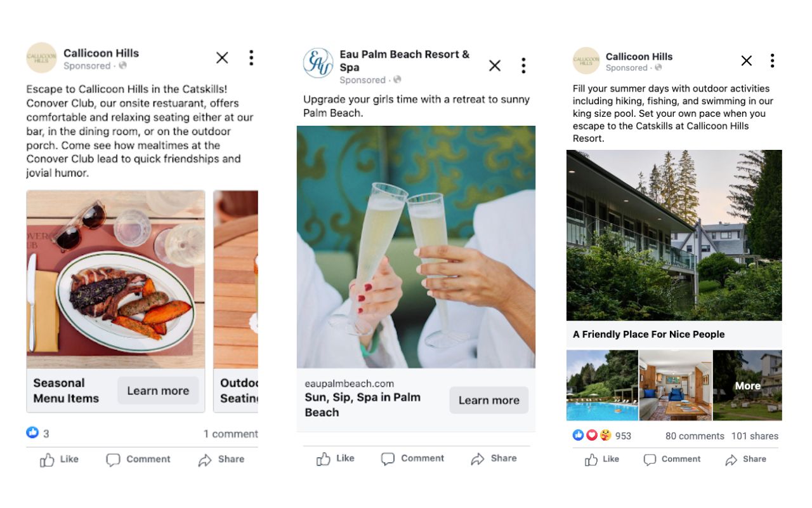
Task: Click Learn more for Seasonal Menu Items
Action: [x=158, y=391]
